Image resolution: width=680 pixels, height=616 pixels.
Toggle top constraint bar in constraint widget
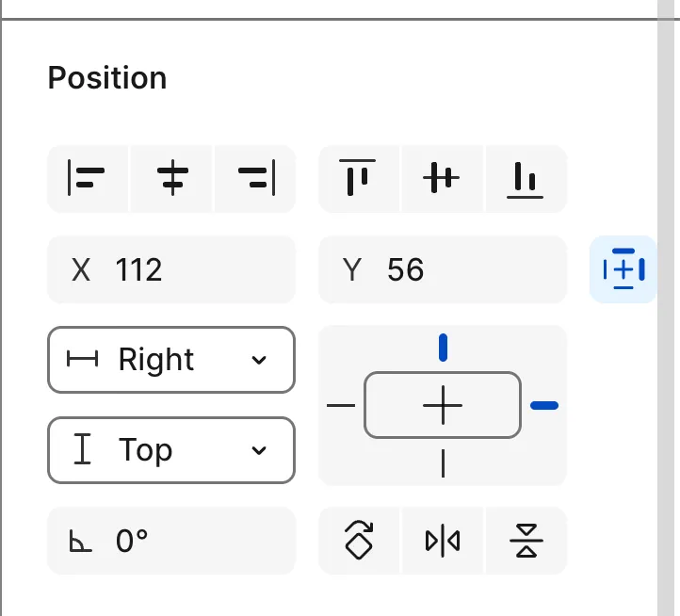[x=443, y=348]
